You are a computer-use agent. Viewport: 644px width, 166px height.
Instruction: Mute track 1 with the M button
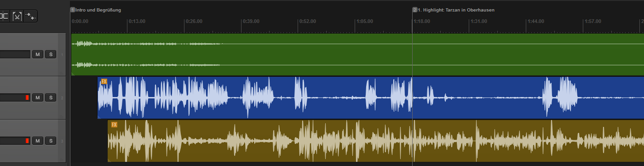[x=37, y=55]
